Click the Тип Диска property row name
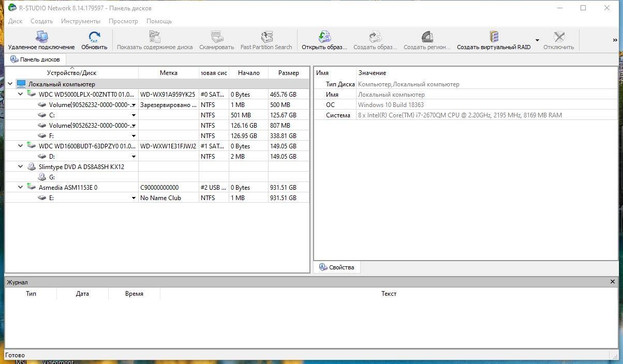Viewport: 623px width, 364px height. tap(340, 84)
